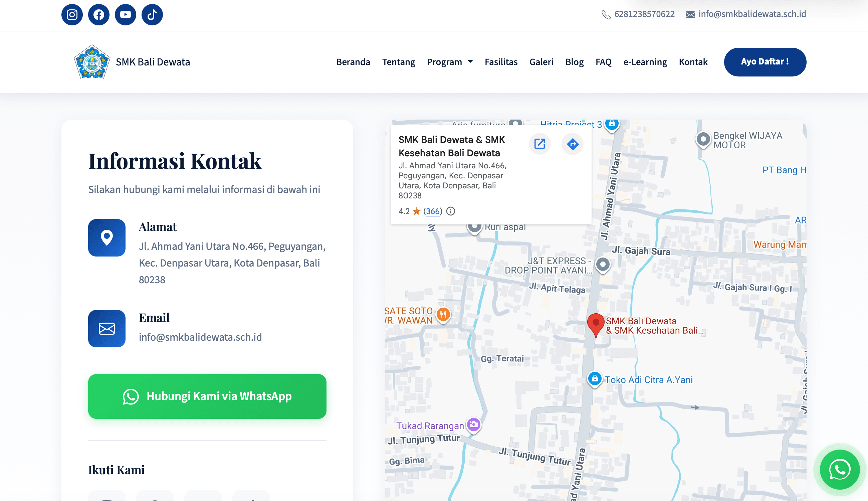Click the Alamat heading
868x501 pixels.
coord(158,227)
